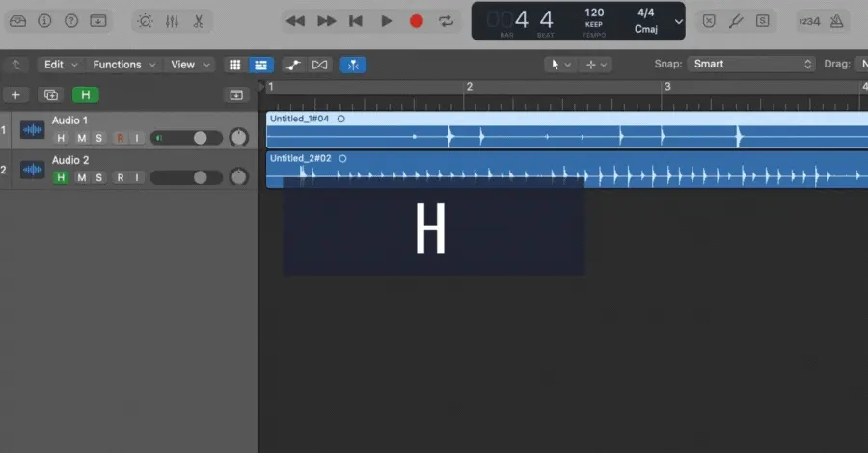Click the tempo value 120
868x453 pixels.
[x=594, y=13]
